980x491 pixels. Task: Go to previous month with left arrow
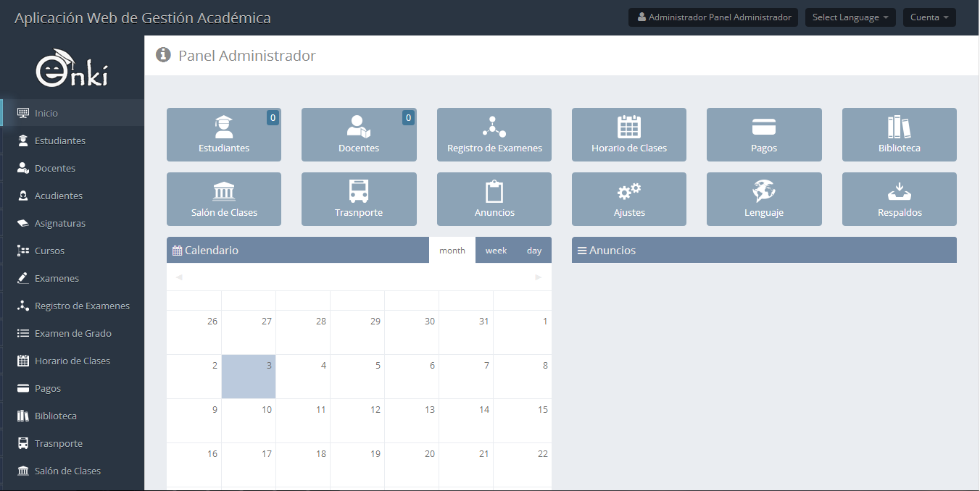tap(179, 277)
